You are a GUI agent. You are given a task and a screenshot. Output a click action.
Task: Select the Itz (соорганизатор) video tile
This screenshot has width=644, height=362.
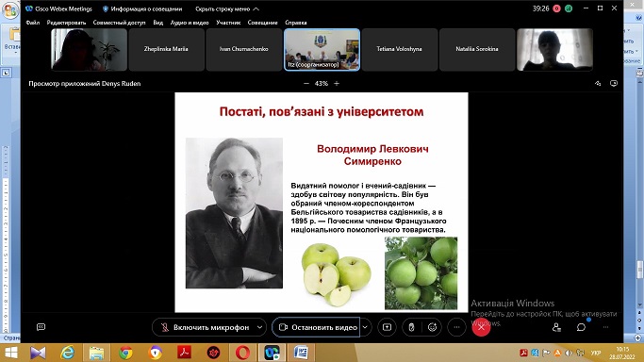click(322, 49)
